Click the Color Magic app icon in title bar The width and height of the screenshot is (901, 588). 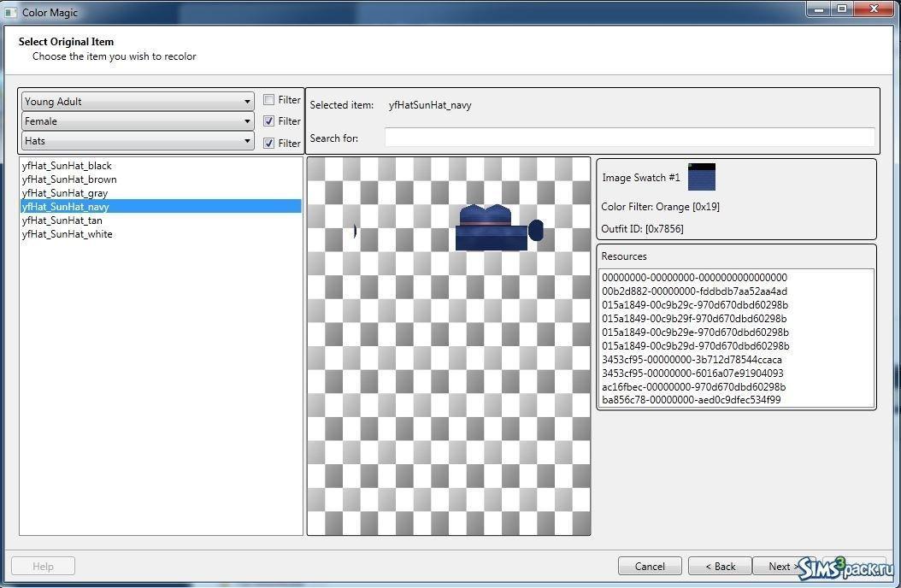click(x=11, y=13)
